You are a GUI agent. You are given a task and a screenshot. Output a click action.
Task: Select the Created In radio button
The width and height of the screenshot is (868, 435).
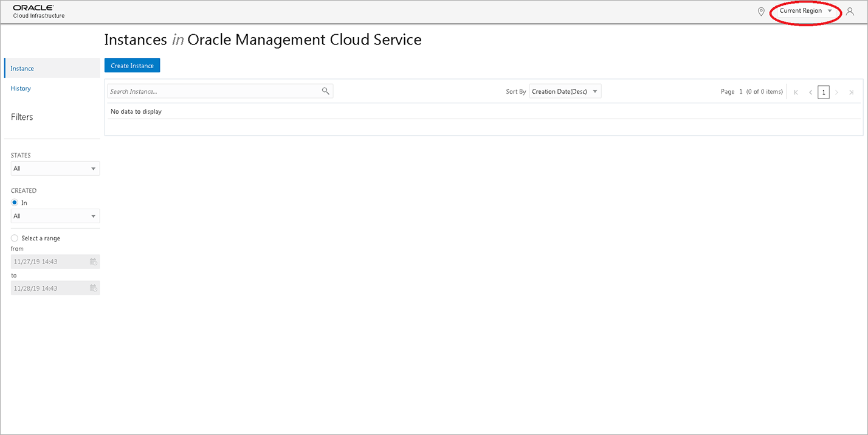[15, 203]
